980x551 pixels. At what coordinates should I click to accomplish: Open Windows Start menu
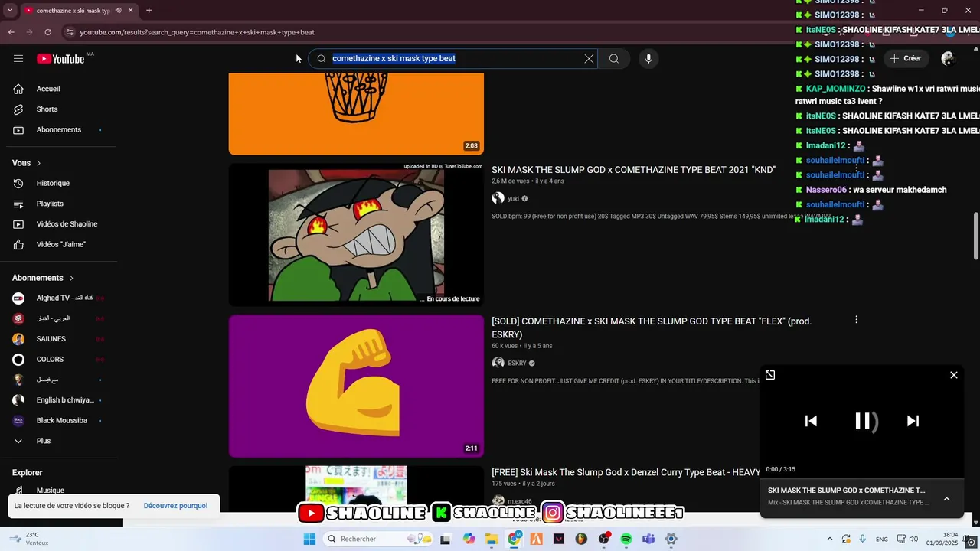click(309, 539)
